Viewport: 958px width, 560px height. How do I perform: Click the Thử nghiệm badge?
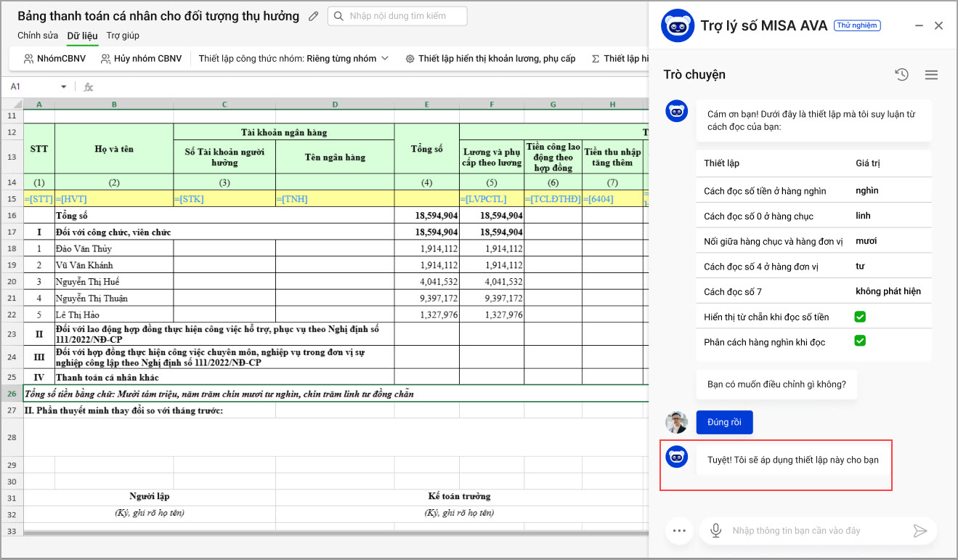(x=857, y=25)
